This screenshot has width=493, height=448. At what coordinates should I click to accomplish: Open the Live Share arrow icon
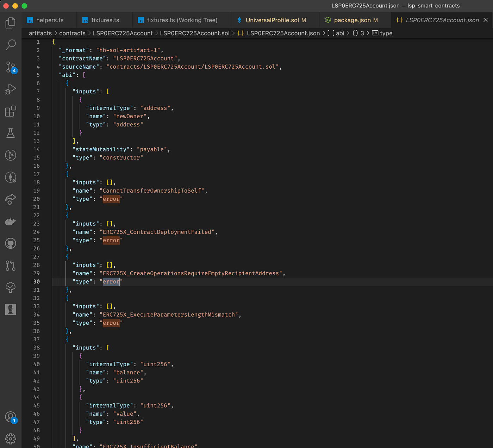11,199
